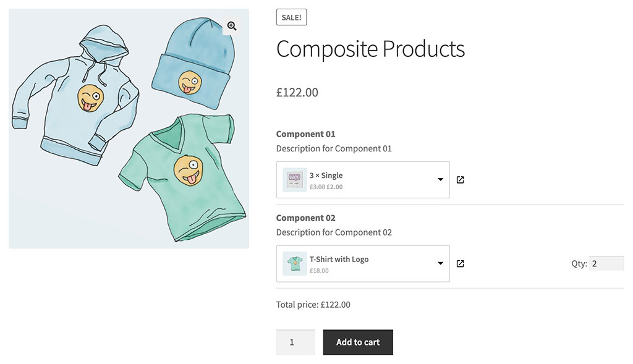The height and width of the screenshot is (364, 633).
Task: Focus the Component 02 Qty field
Action: click(x=606, y=264)
